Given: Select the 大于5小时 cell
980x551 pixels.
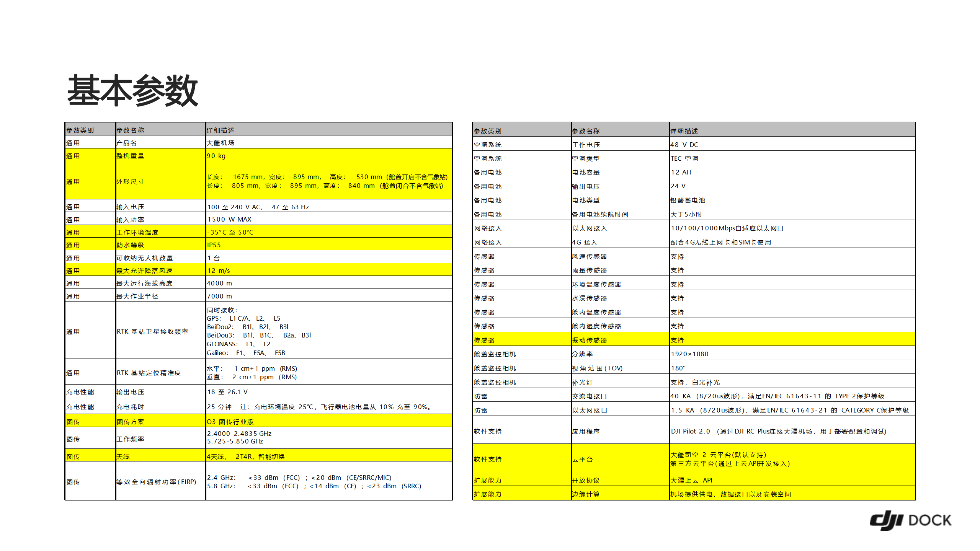Looking at the screenshot, I should [792, 214].
